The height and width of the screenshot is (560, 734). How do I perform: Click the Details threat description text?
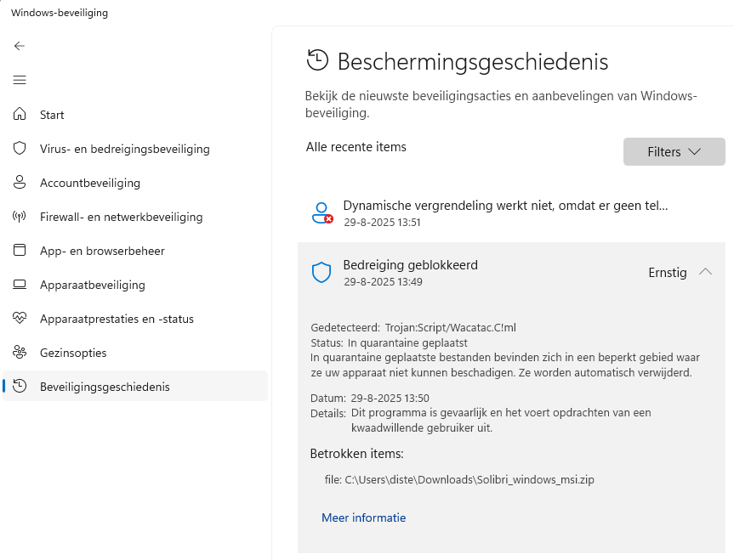pyautogui.click(x=501, y=420)
